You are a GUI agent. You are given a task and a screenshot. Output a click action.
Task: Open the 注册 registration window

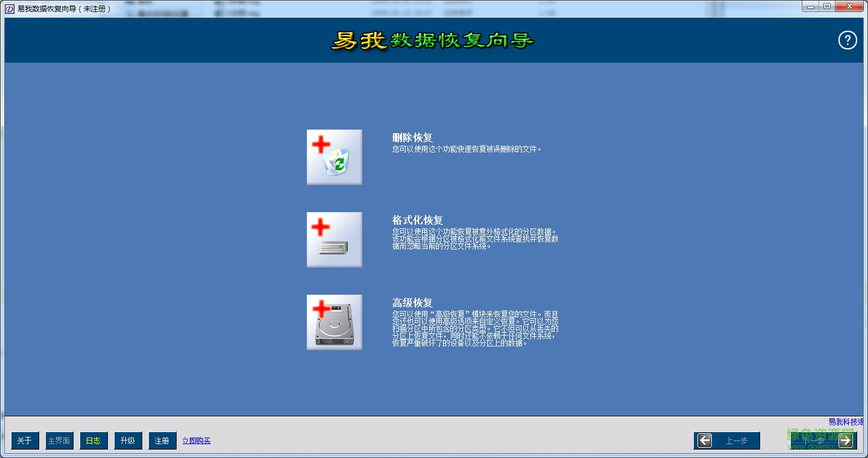tap(162, 441)
